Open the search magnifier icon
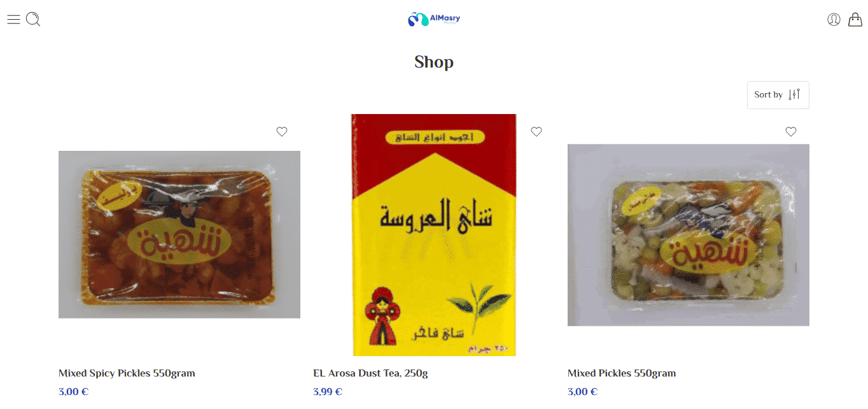The image size is (868, 409). pos(33,20)
